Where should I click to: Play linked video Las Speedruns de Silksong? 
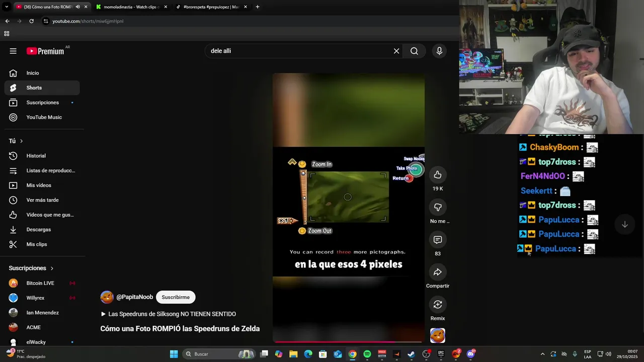168,314
